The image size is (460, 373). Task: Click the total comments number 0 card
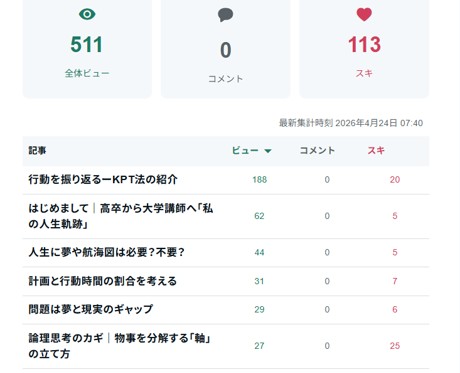click(226, 50)
